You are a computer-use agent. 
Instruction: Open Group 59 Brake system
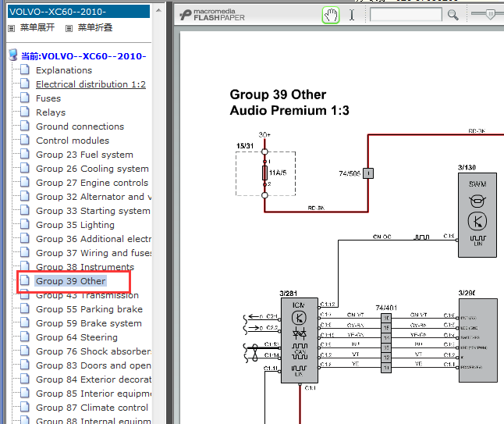coord(89,323)
